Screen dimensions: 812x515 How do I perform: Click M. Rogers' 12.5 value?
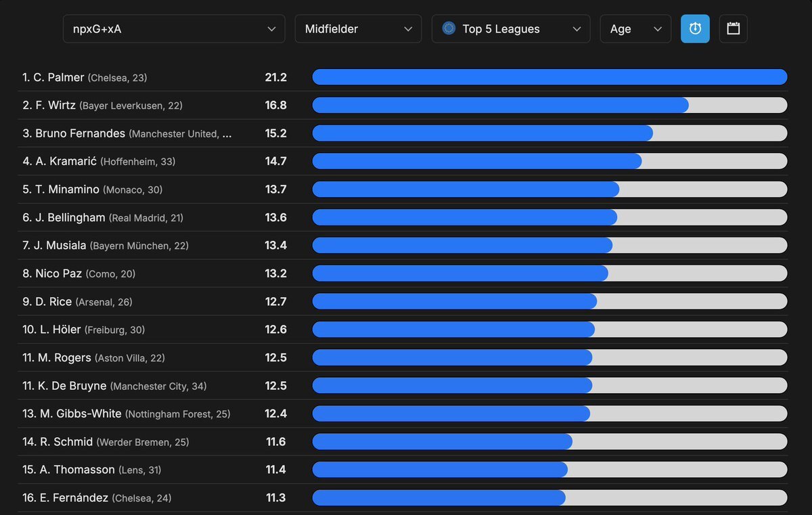click(276, 357)
